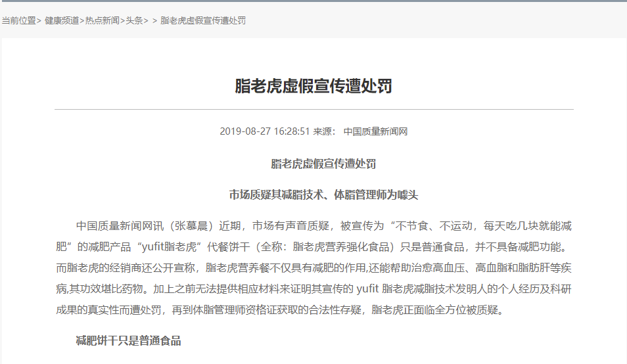
Task: Click the 当前位置 breadcrumb label
Action: tap(19, 20)
